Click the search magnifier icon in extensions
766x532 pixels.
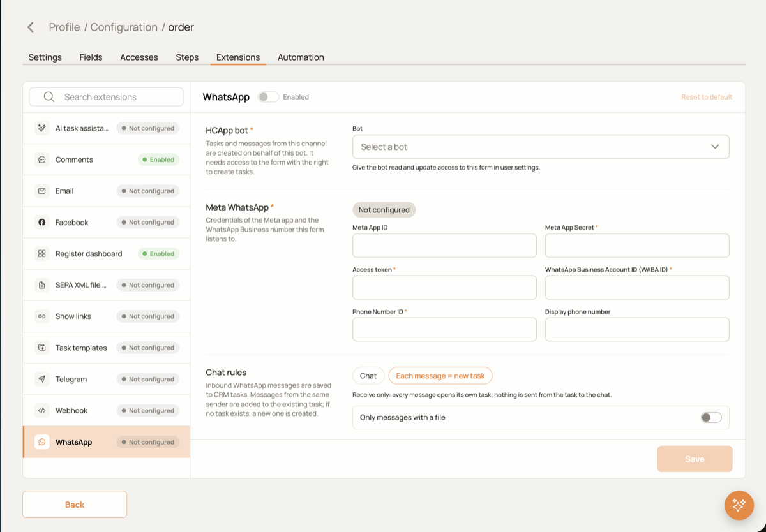pyautogui.click(x=49, y=97)
